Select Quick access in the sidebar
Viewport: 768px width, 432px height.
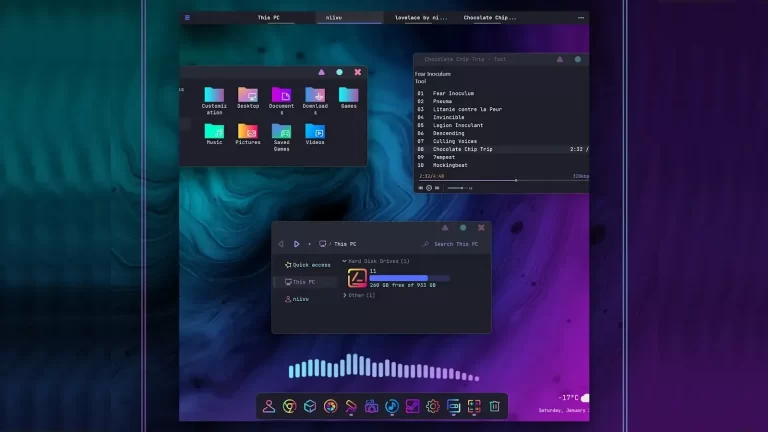[307, 265]
